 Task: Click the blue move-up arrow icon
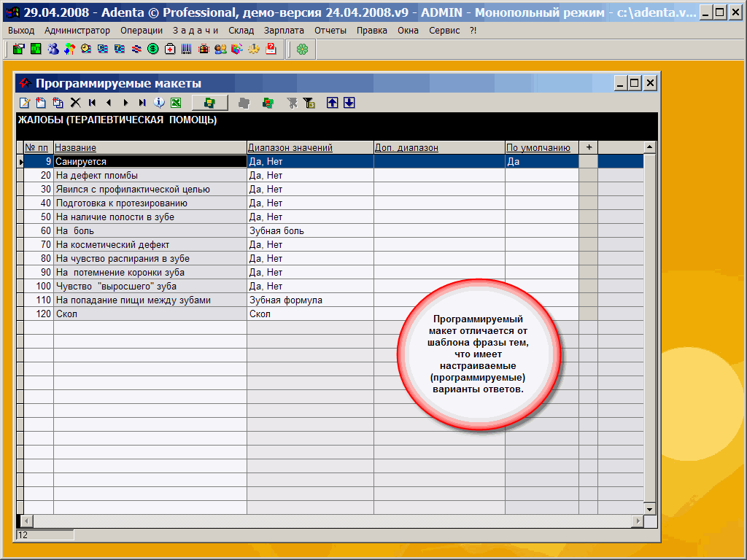click(x=333, y=103)
